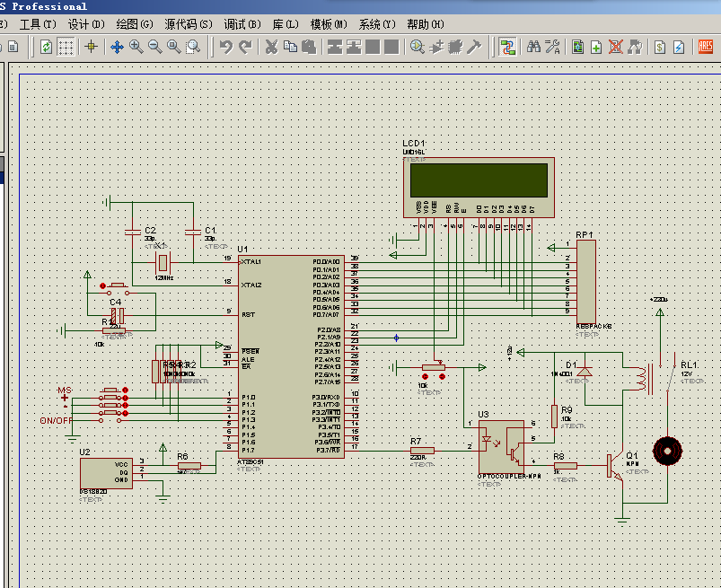The width and height of the screenshot is (721, 588).
Task: Open Pick Parts from Libraries icon
Action: (417, 47)
